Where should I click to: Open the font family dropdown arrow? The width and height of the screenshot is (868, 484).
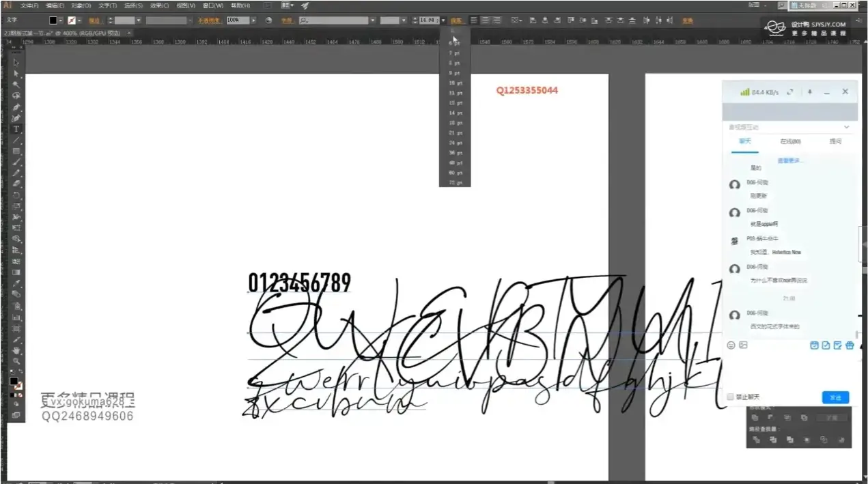click(373, 20)
